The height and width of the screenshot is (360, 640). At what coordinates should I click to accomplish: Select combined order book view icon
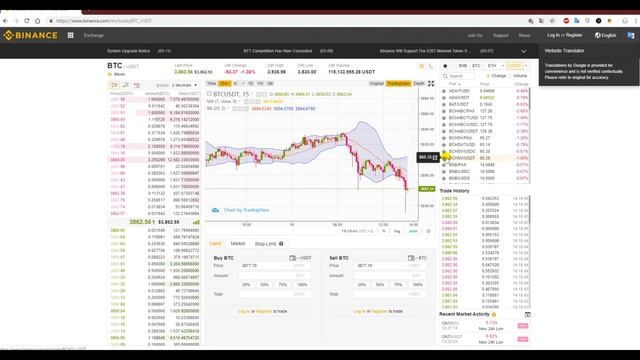[115, 85]
